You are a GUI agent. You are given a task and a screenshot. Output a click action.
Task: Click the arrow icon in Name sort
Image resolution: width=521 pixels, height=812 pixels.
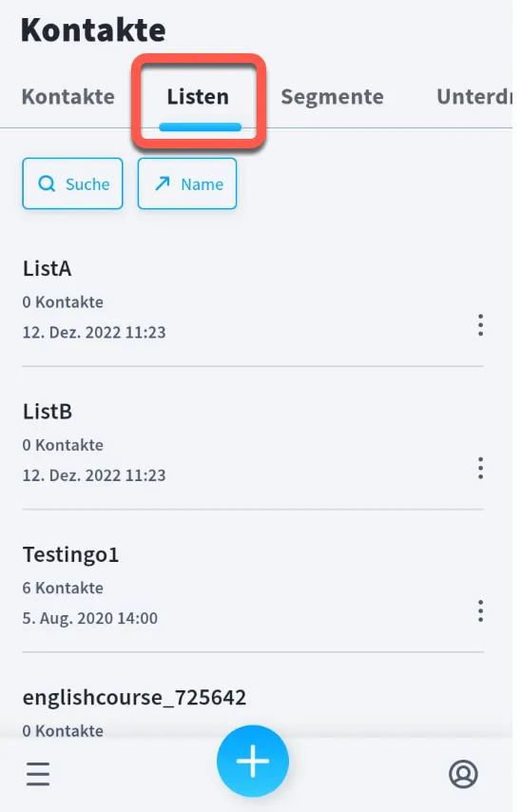(x=163, y=184)
